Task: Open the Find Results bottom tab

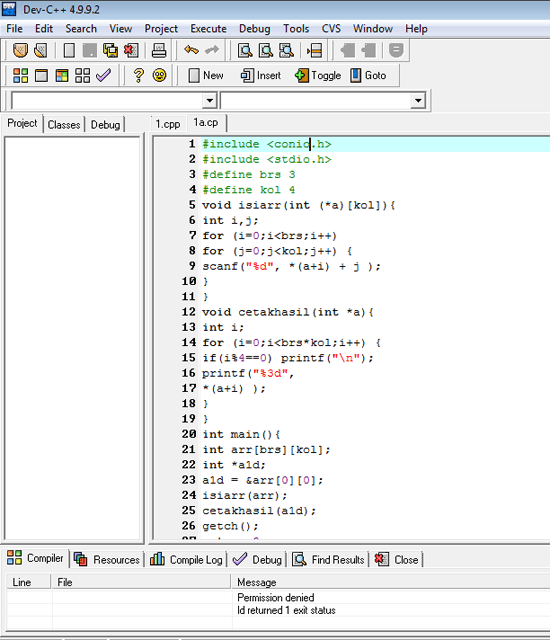Action: coord(329,560)
